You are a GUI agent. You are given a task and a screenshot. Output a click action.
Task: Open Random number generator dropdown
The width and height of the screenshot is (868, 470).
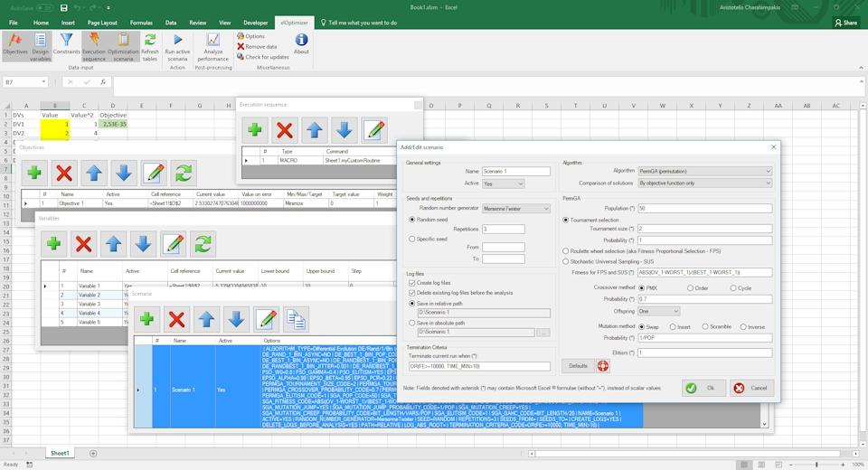click(516, 209)
